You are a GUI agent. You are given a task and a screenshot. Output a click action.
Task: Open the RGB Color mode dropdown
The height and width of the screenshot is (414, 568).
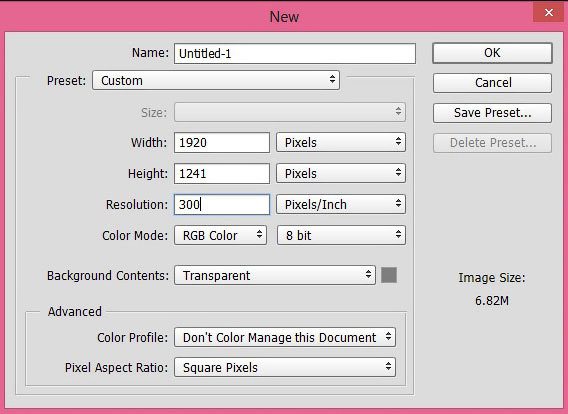coord(221,235)
